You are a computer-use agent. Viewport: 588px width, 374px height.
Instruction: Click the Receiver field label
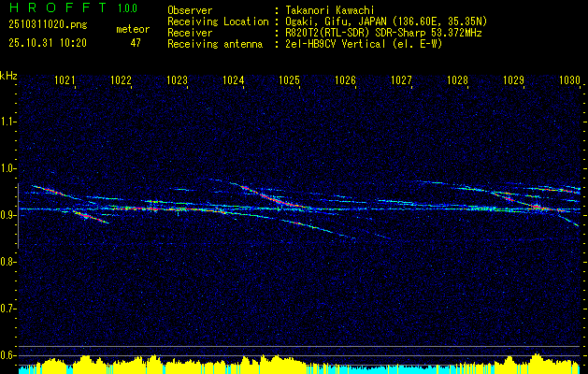click(x=190, y=33)
